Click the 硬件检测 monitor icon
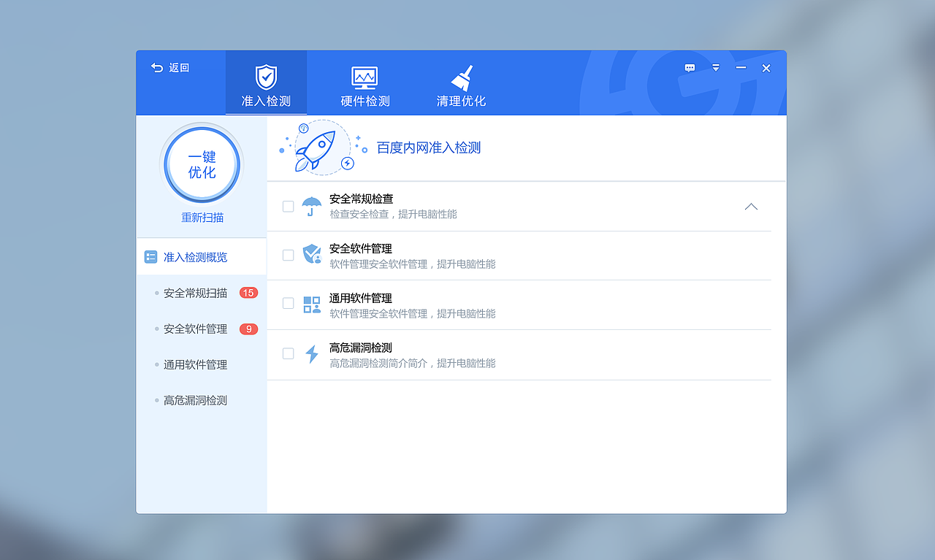 (365, 77)
